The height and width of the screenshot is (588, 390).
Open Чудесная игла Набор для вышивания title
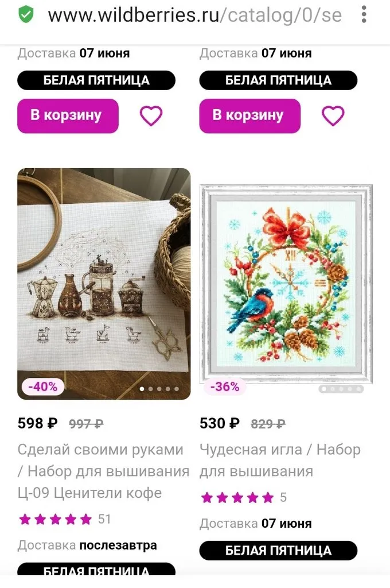pyautogui.click(x=280, y=460)
